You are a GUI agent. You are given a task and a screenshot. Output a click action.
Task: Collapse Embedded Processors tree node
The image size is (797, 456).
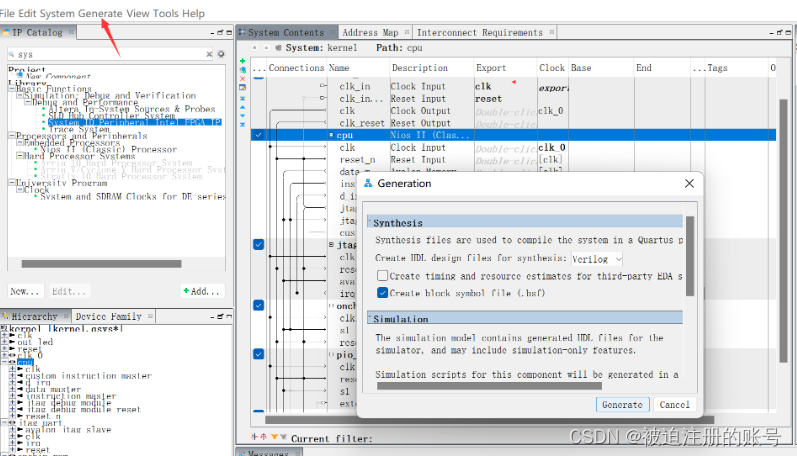click(19, 142)
